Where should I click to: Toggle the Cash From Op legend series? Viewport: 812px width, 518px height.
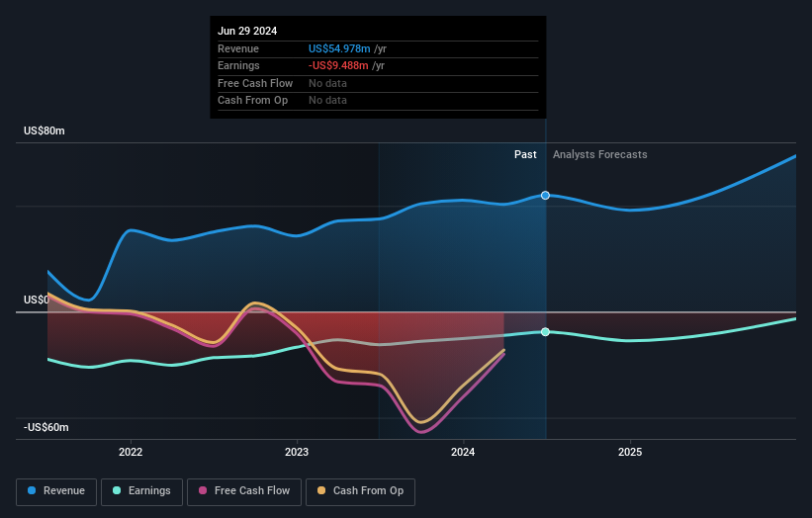click(x=360, y=491)
